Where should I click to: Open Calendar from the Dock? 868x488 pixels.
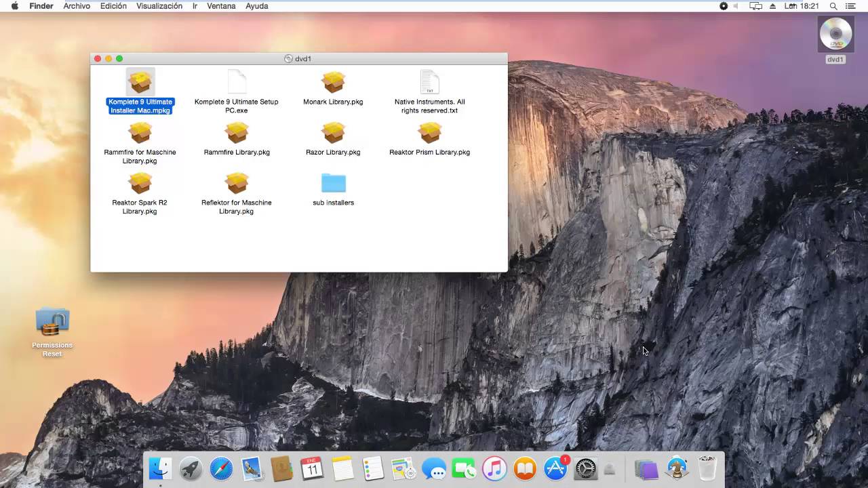point(312,468)
